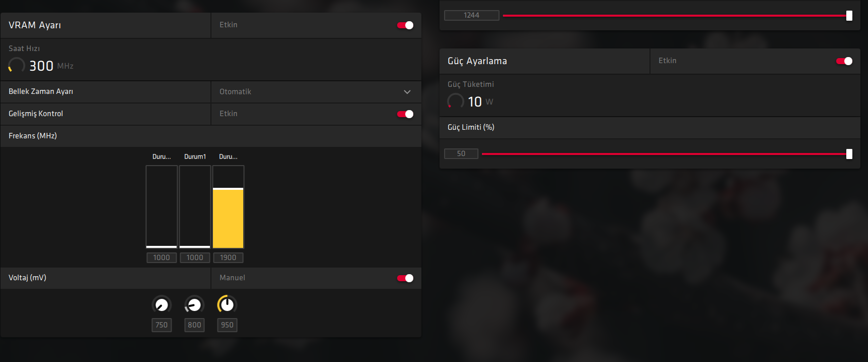Expand the Bellek Zaman Ayarı chevron
The image size is (868, 362).
407,92
